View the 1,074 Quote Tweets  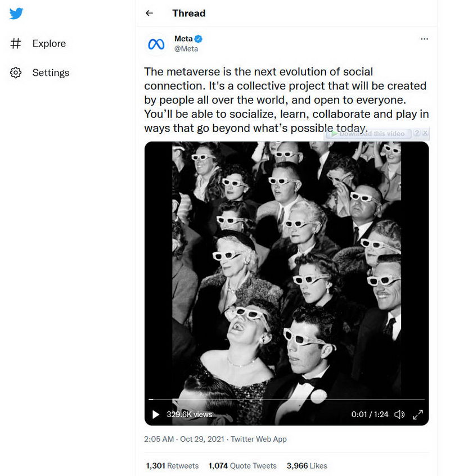[242, 466]
